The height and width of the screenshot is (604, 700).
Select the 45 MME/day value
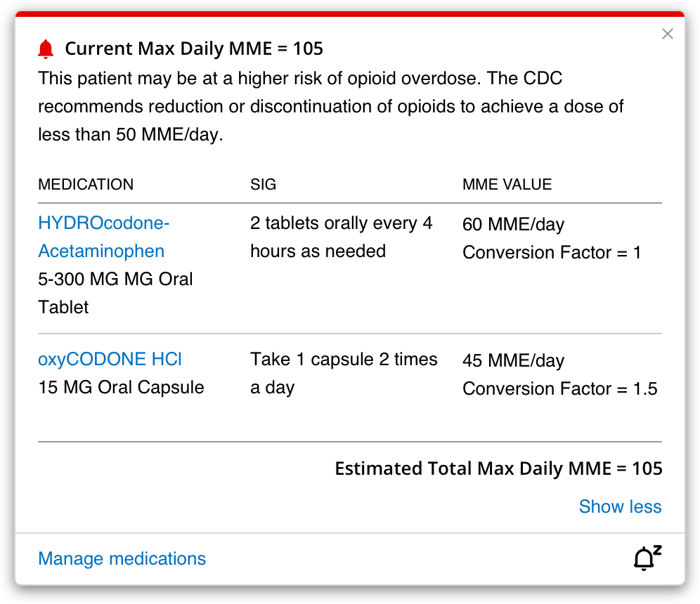point(513,360)
